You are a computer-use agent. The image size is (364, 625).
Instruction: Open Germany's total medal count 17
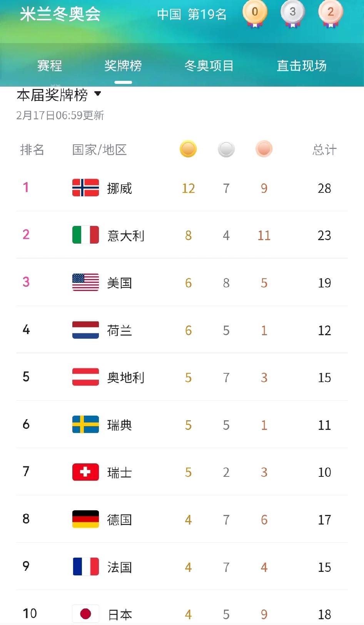[x=324, y=520]
